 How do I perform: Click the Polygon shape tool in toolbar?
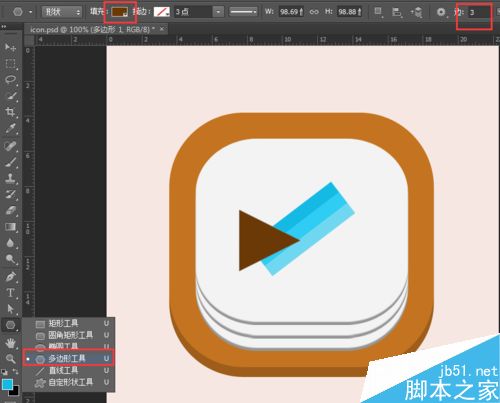click(x=10, y=325)
